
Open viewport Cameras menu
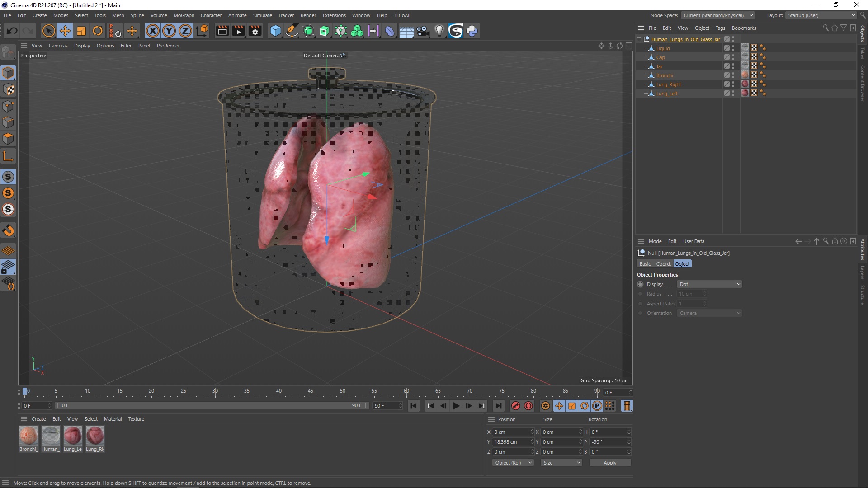pos(58,46)
